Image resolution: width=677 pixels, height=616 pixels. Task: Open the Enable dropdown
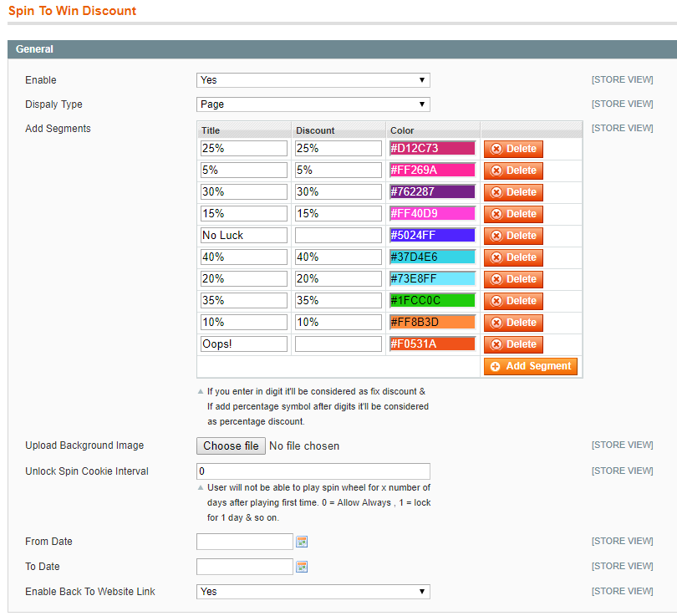[x=313, y=80]
